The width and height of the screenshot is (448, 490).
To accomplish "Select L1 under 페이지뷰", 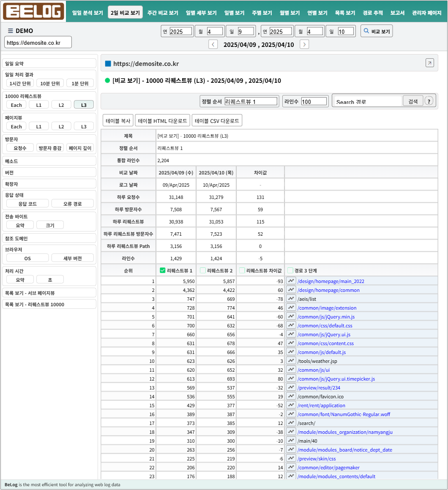I will tap(39, 126).
